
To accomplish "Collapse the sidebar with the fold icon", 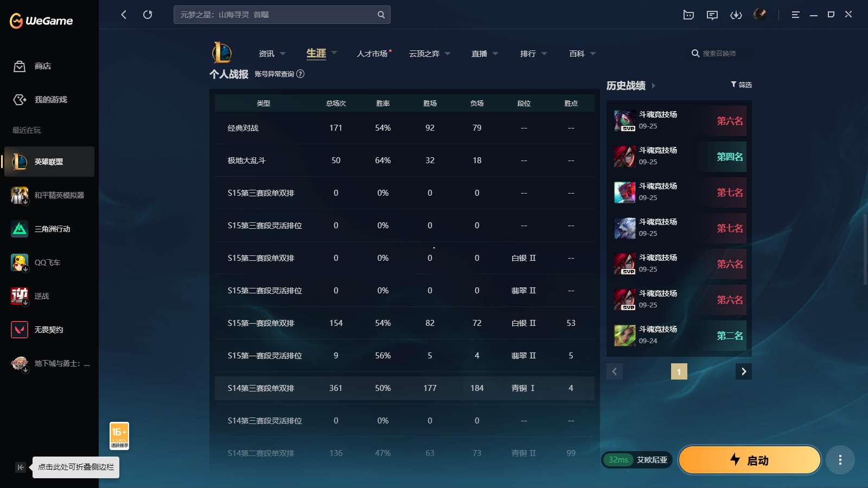I will pyautogui.click(x=21, y=467).
